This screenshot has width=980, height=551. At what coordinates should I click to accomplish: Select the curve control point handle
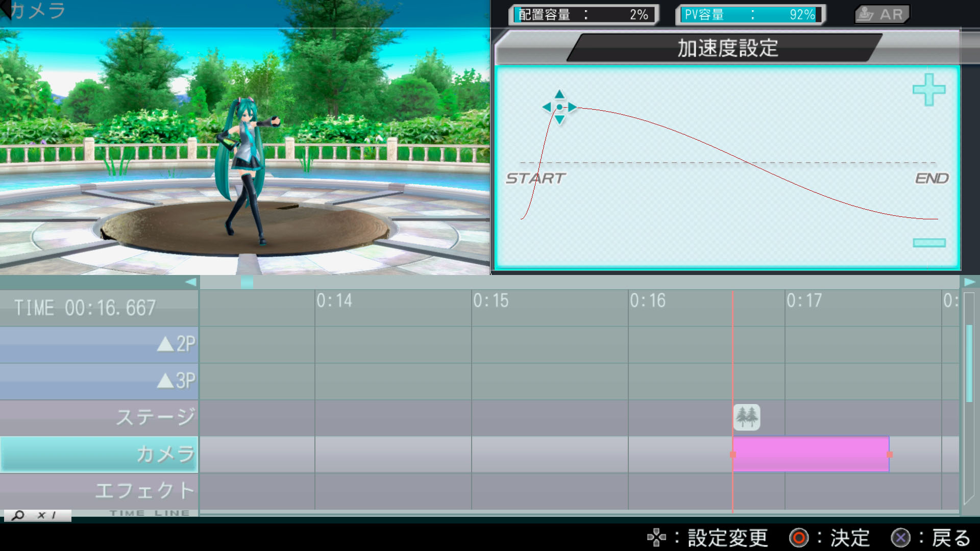559,107
